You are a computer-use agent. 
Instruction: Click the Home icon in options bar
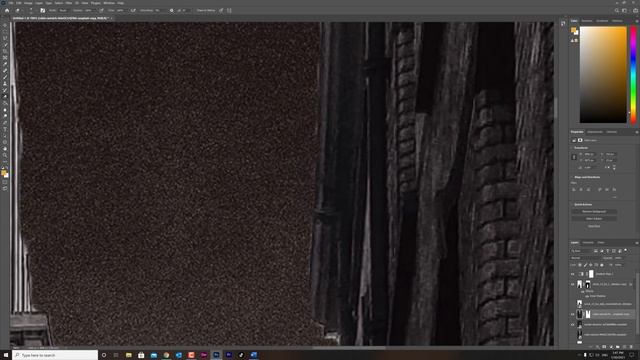pyautogui.click(x=7, y=10)
